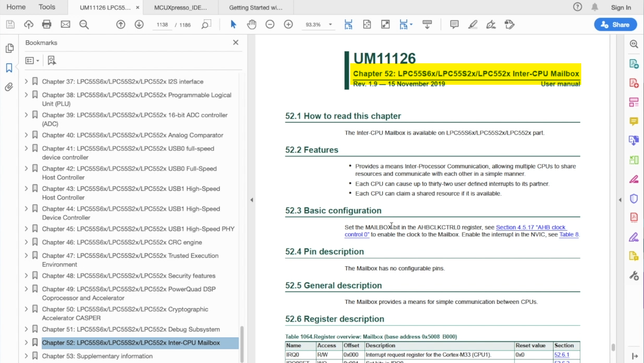Follow the Table 8 link

[x=569, y=235]
